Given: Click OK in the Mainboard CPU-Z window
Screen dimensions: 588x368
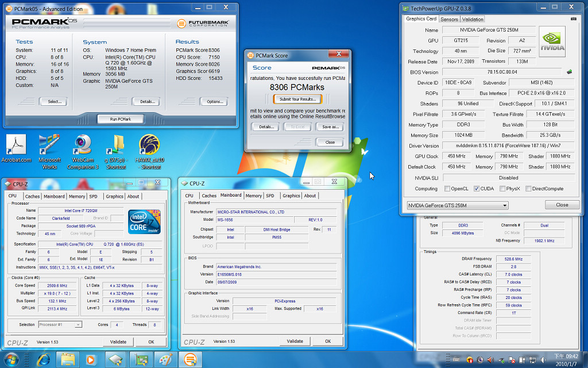Looking at the screenshot, I should coord(328,341).
